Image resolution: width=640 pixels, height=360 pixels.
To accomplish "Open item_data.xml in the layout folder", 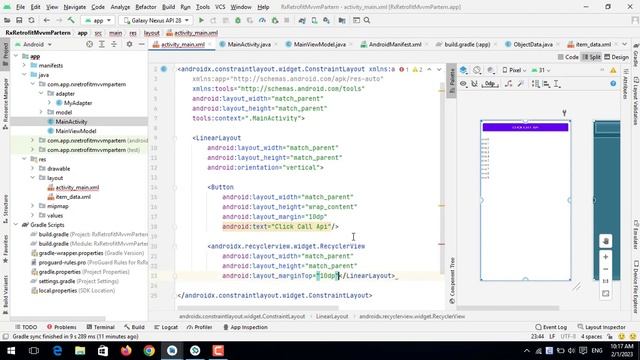I will [x=73, y=197].
